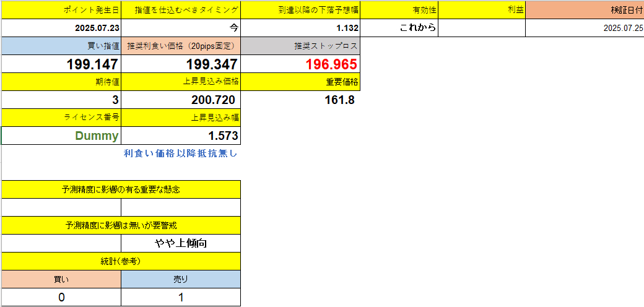Select the 予測精度に影響は無いが要警戒 header

pyautogui.click(x=121, y=225)
